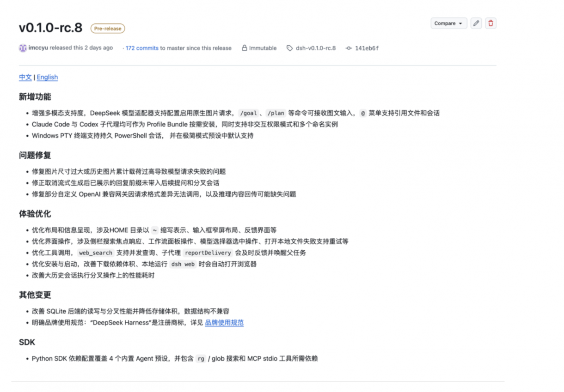Click the /goal inline code

[x=248, y=113]
